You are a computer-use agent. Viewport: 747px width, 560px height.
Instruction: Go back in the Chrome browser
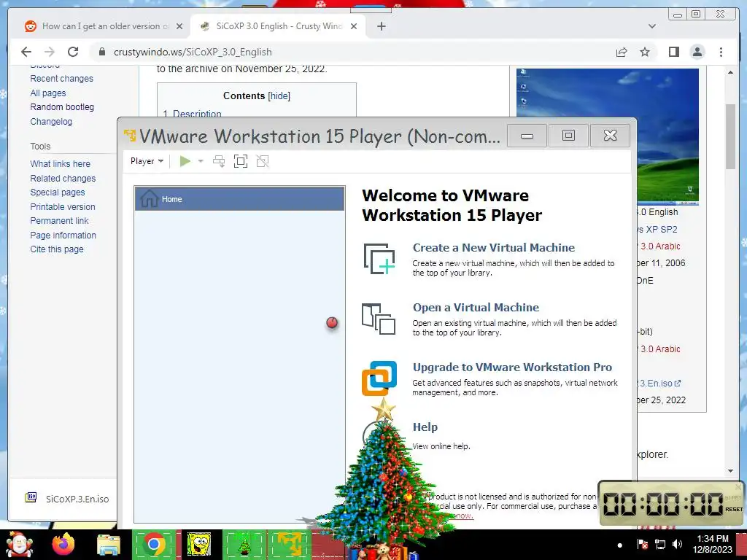click(26, 52)
